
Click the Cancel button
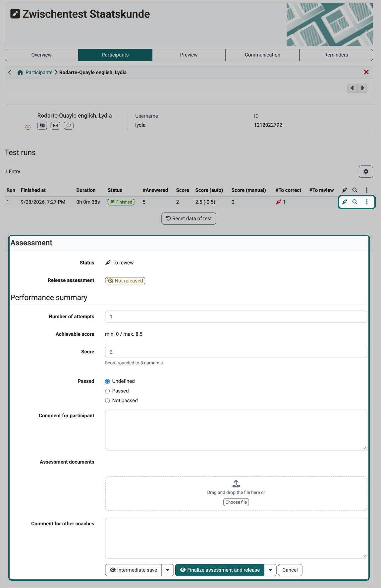pyautogui.click(x=290, y=570)
